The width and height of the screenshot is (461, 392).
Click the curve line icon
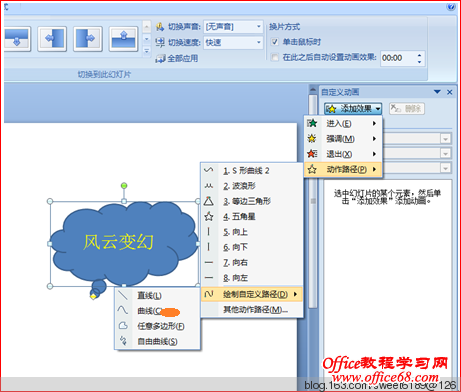click(123, 310)
